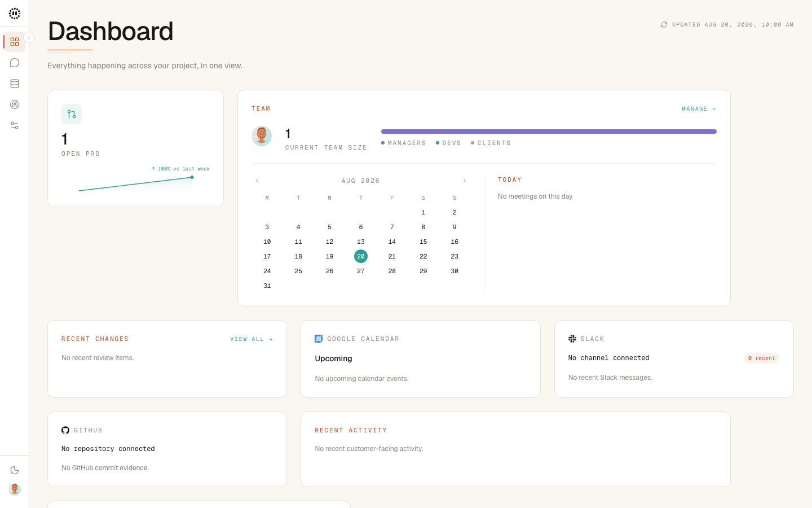Click 'No upcoming calendar events.' text
Viewport: 812px width, 508px height.
[x=361, y=379]
